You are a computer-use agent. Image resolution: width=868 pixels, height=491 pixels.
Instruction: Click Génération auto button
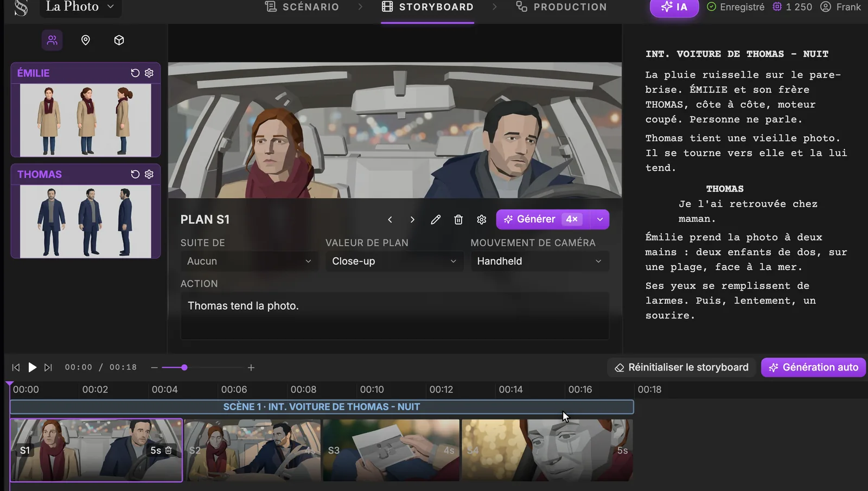[813, 368]
